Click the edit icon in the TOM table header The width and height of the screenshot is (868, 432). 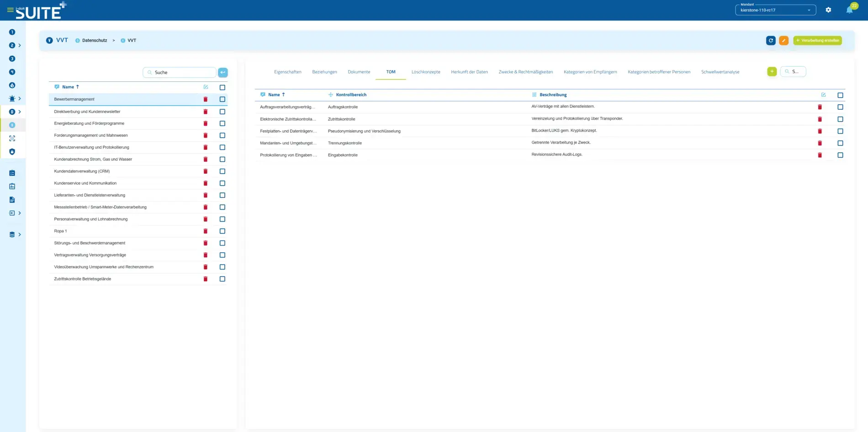[x=823, y=95]
